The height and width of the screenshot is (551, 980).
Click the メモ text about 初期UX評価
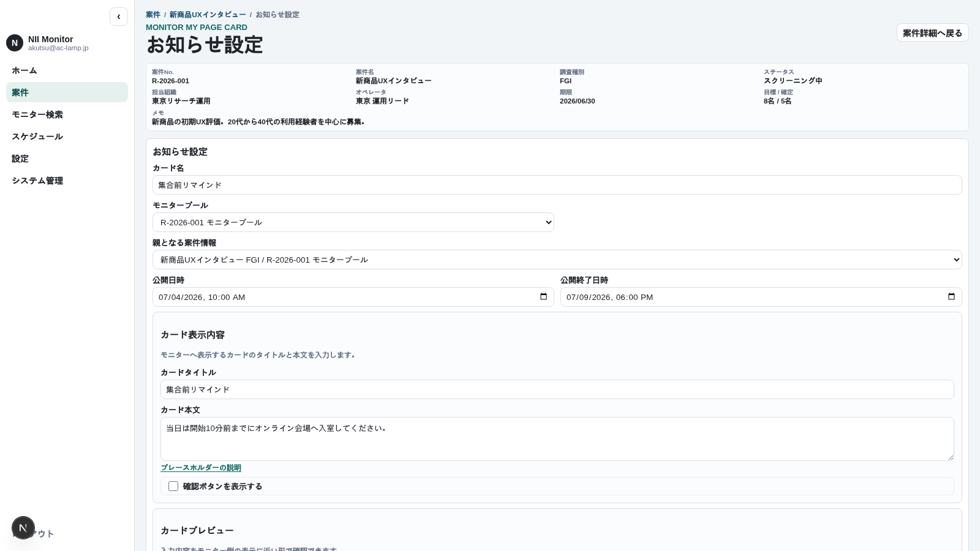258,122
